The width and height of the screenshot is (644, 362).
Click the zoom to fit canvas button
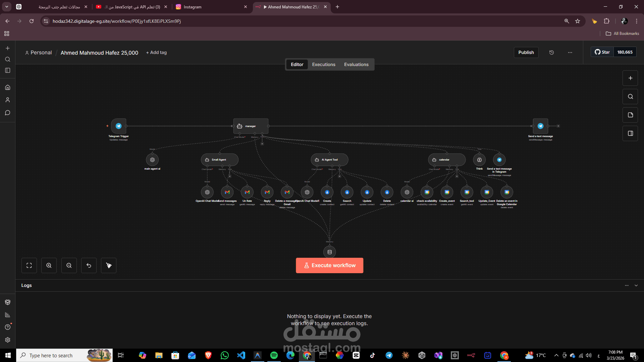pyautogui.click(x=29, y=265)
